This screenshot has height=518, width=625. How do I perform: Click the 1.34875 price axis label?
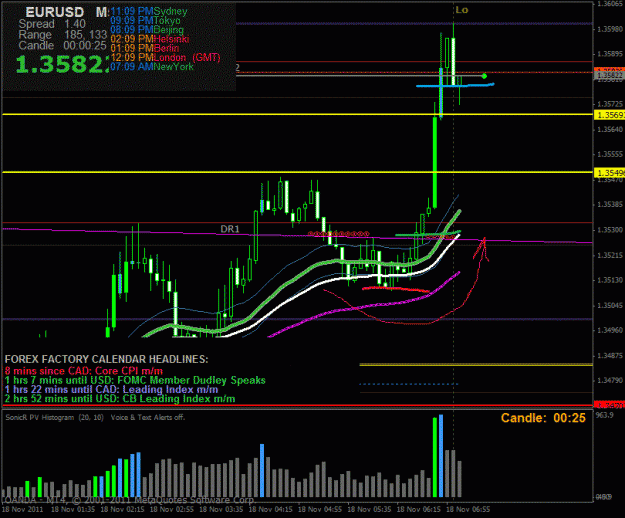click(609, 355)
